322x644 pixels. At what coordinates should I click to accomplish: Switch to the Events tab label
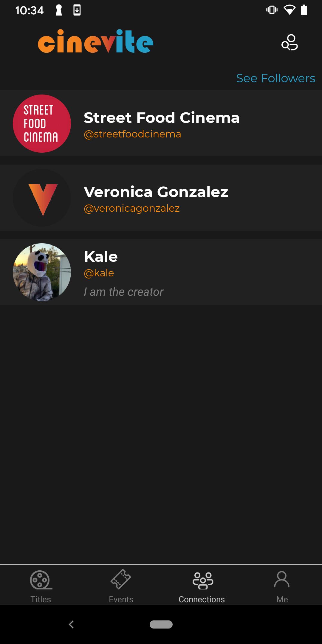click(121, 599)
